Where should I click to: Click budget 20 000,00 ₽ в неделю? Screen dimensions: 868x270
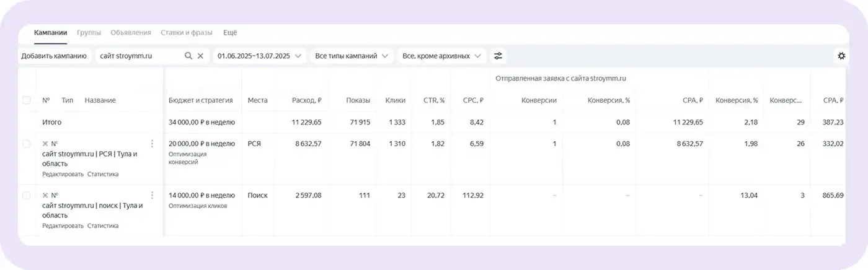click(201, 144)
